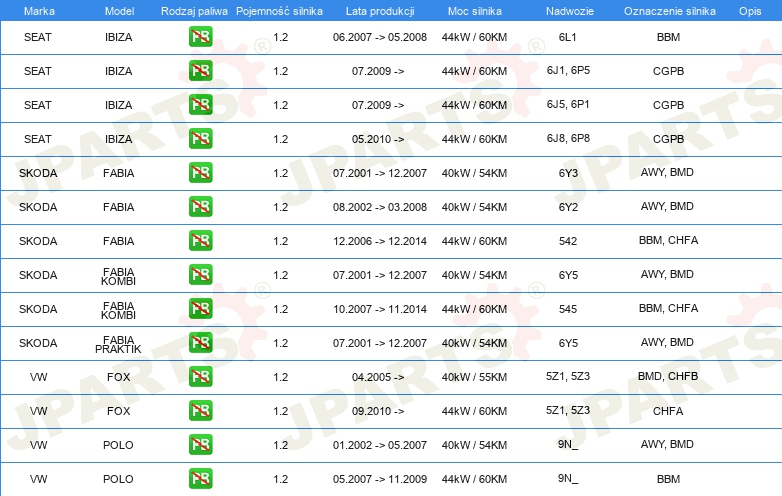Select fuel icon in FABIA KOMBI 545 row
The image size is (782, 496).
(200, 309)
